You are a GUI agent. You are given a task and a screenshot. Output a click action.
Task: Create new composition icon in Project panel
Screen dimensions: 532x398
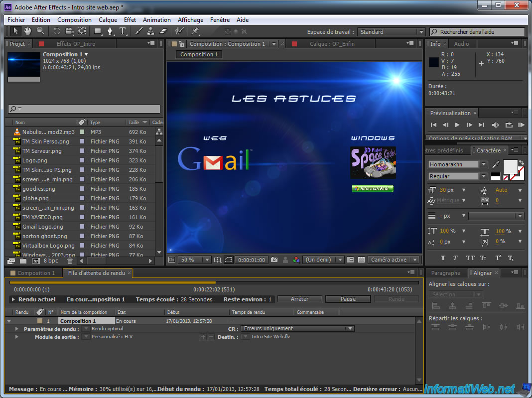point(35,261)
